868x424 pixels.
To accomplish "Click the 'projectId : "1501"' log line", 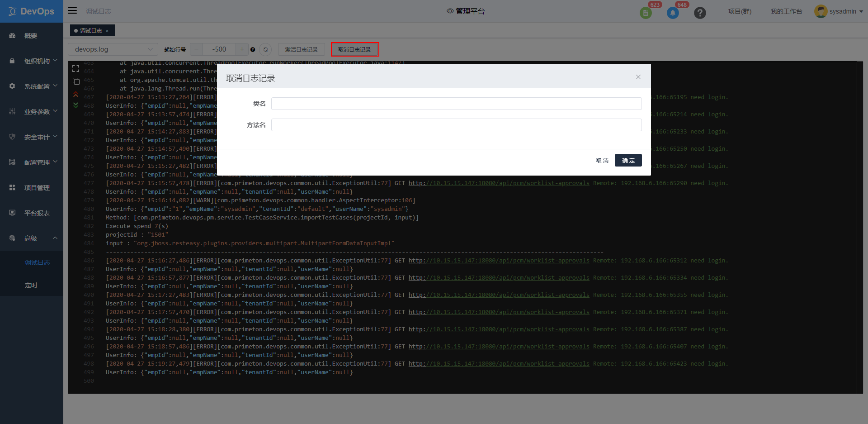I will coord(137,235).
